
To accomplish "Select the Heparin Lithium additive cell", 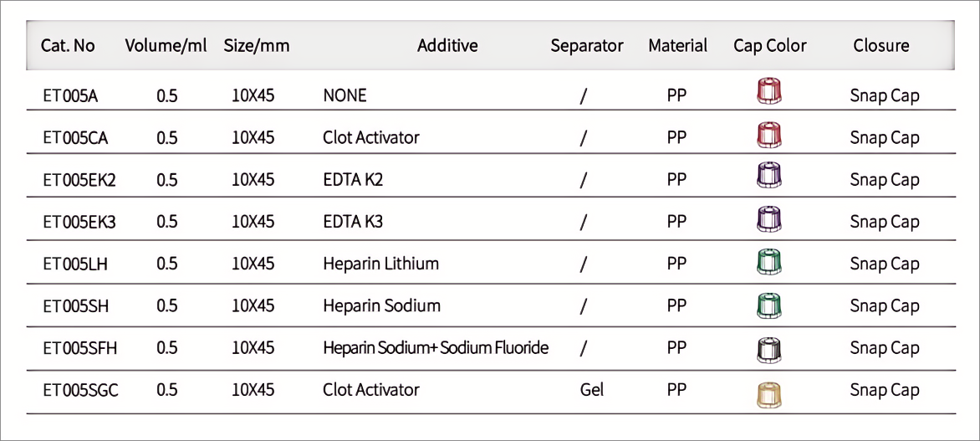I will (x=380, y=264).
